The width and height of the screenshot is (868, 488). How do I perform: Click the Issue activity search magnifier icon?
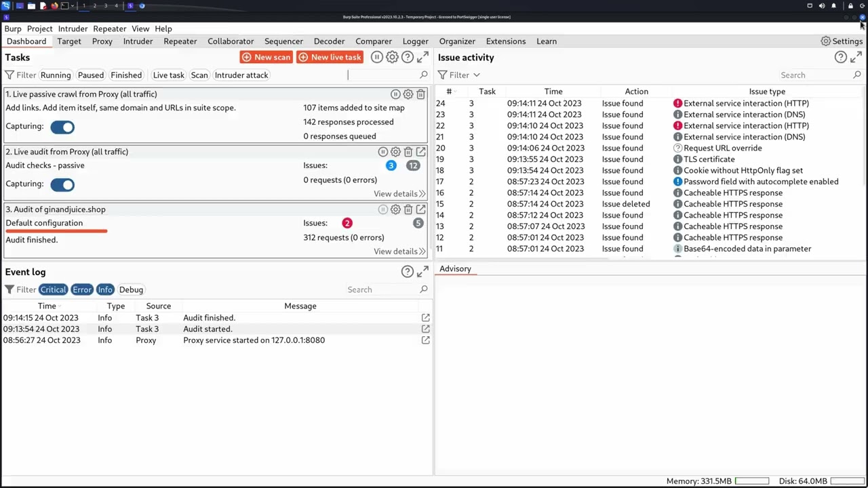[857, 75]
